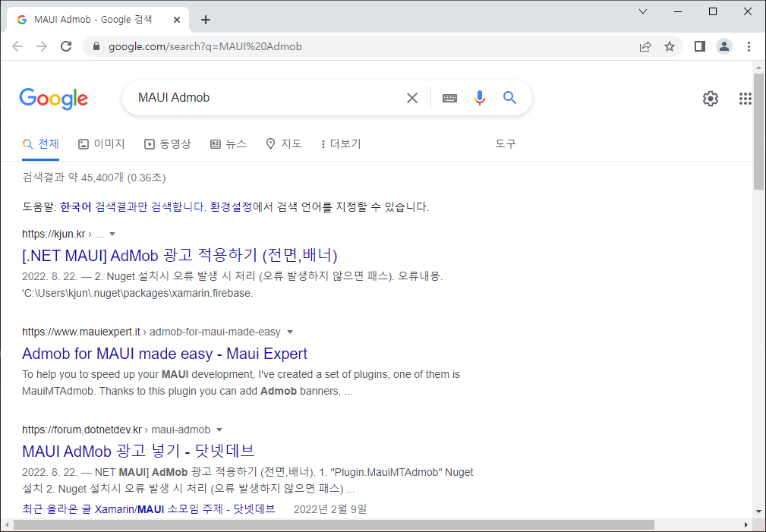
Task: Open Google Search quick settings gear
Action: (710, 98)
